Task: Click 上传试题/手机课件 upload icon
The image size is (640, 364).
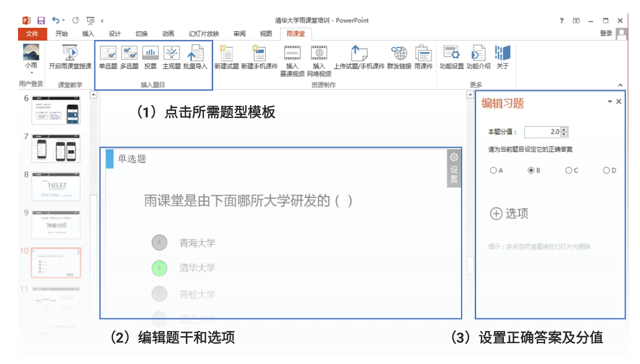Action: 359,57
